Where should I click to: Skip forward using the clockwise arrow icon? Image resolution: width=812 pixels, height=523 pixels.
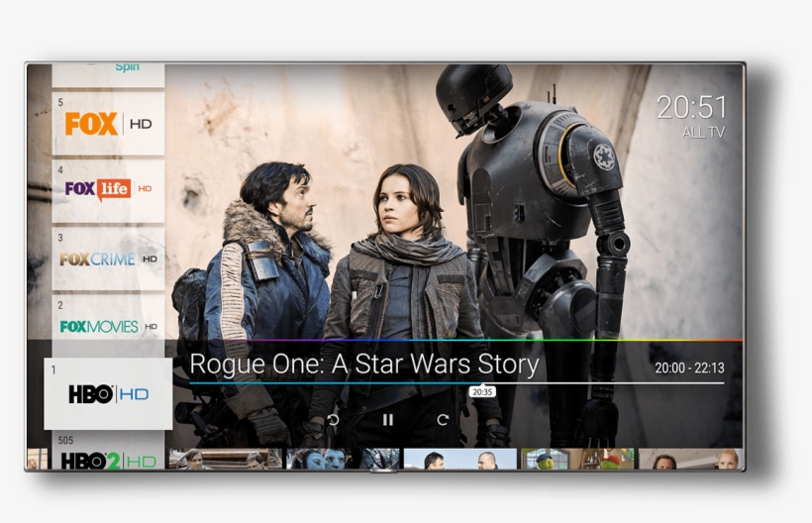(443, 420)
